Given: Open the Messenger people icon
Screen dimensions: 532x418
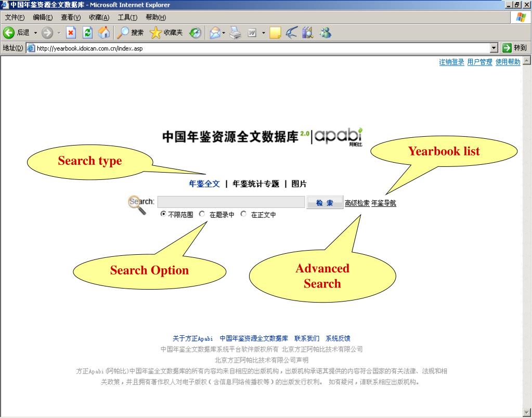Looking at the screenshot, I should 326,33.
